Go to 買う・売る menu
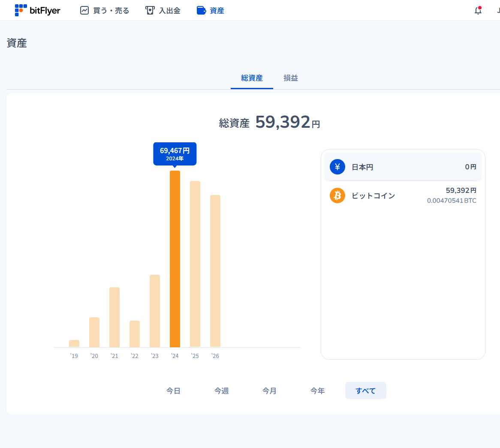 click(105, 11)
